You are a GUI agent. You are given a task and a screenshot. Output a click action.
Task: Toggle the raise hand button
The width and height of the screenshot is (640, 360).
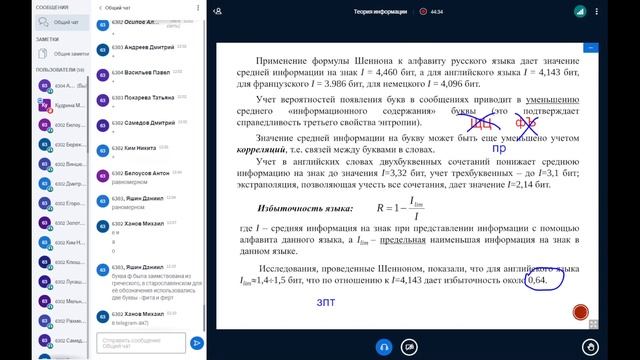(590, 347)
